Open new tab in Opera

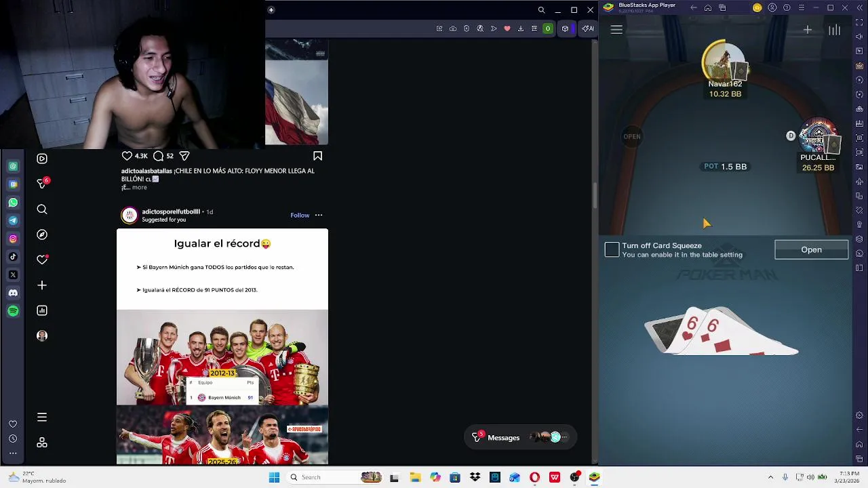pos(271,9)
